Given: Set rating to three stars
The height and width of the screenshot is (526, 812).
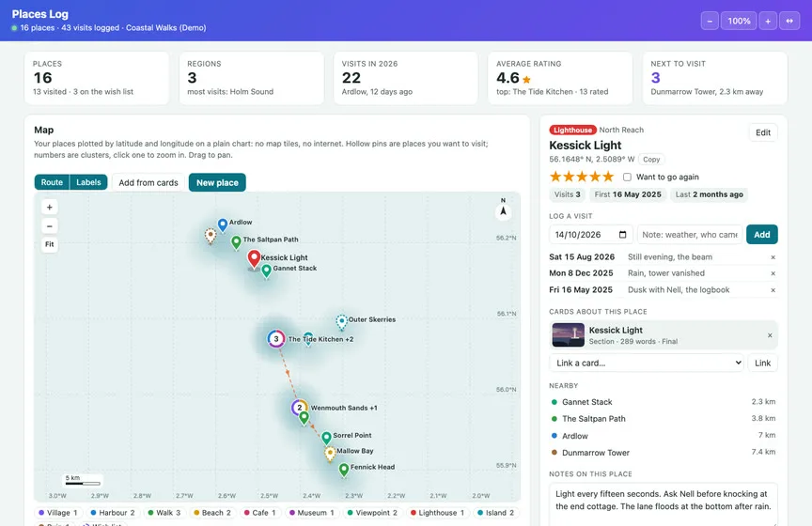Looking at the screenshot, I should (582, 177).
